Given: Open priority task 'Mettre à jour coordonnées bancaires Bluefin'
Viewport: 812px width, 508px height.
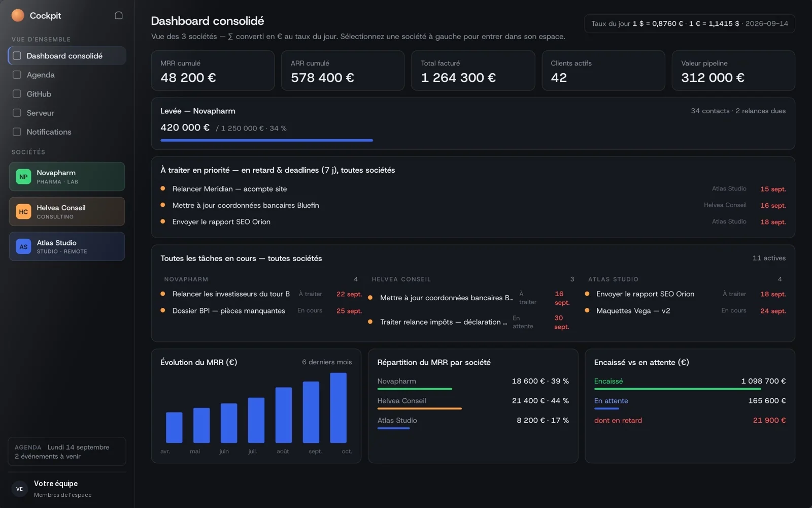Looking at the screenshot, I should click(x=473, y=205).
